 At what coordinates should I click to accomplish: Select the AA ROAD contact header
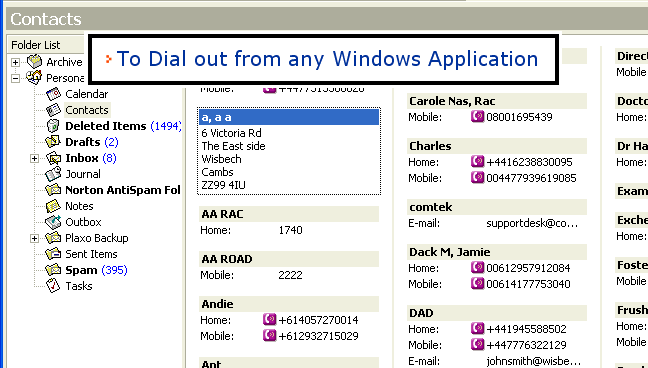point(289,259)
